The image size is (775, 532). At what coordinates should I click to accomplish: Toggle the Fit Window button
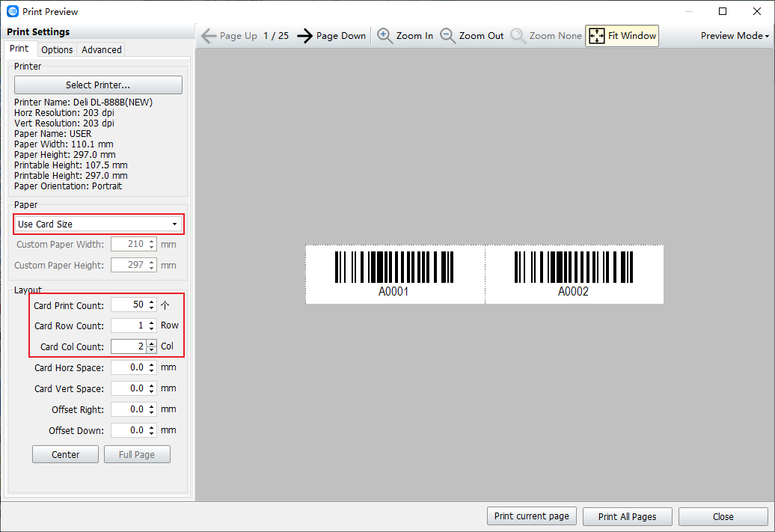[622, 36]
